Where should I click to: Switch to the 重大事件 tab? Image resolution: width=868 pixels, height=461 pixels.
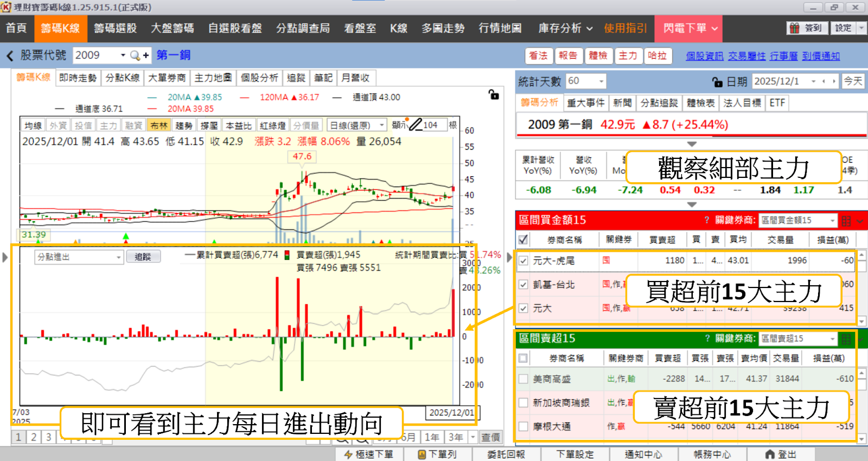point(586,103)
